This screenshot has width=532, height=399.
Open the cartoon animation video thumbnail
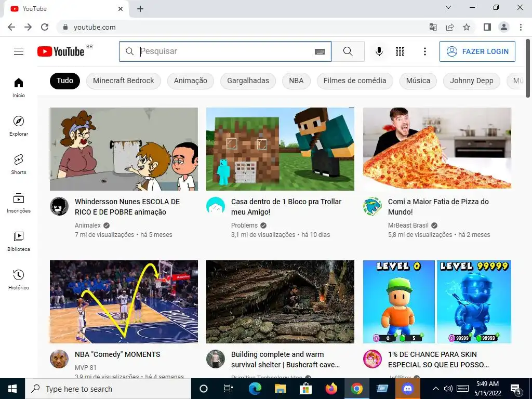pos(124,149)
